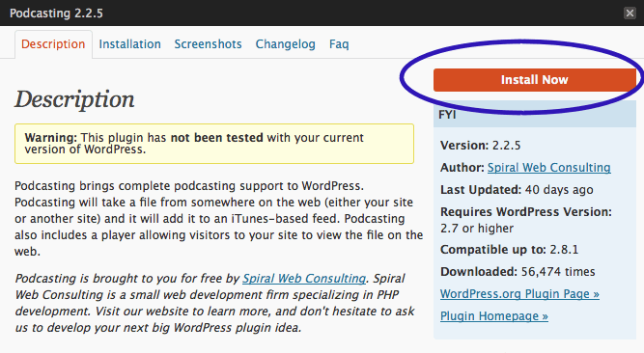View the Changelog tab

(286, 44)
